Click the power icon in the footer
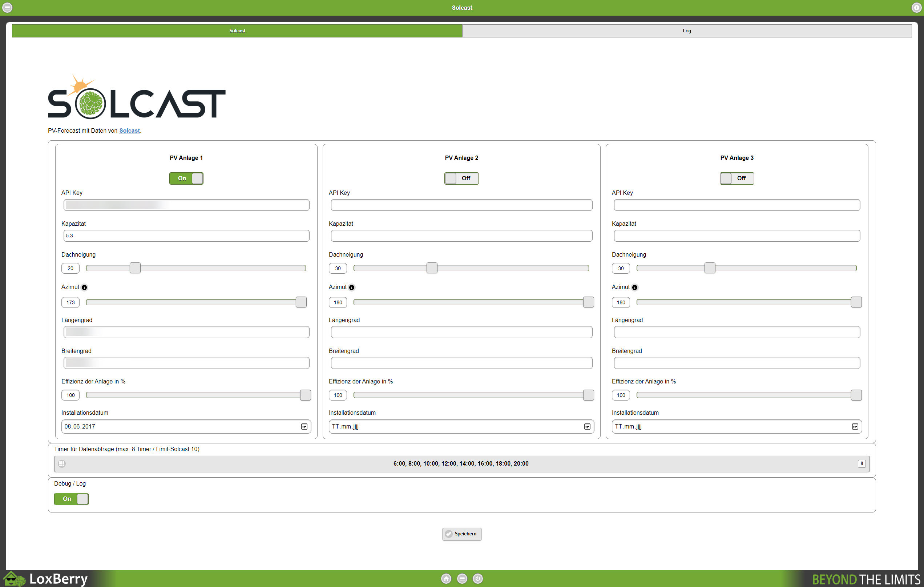Screen dimensions: 924x587 point(478,579)
